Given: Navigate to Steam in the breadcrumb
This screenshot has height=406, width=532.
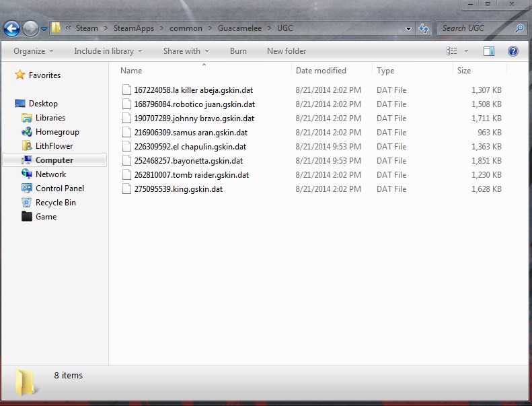Looking at the screenshot, I should (87, 28).
